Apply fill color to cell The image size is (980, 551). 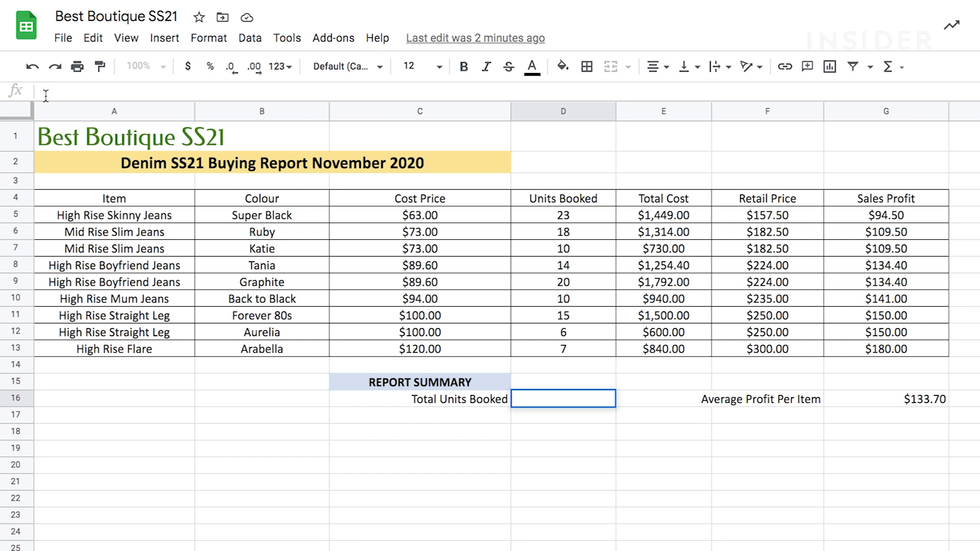562,66
